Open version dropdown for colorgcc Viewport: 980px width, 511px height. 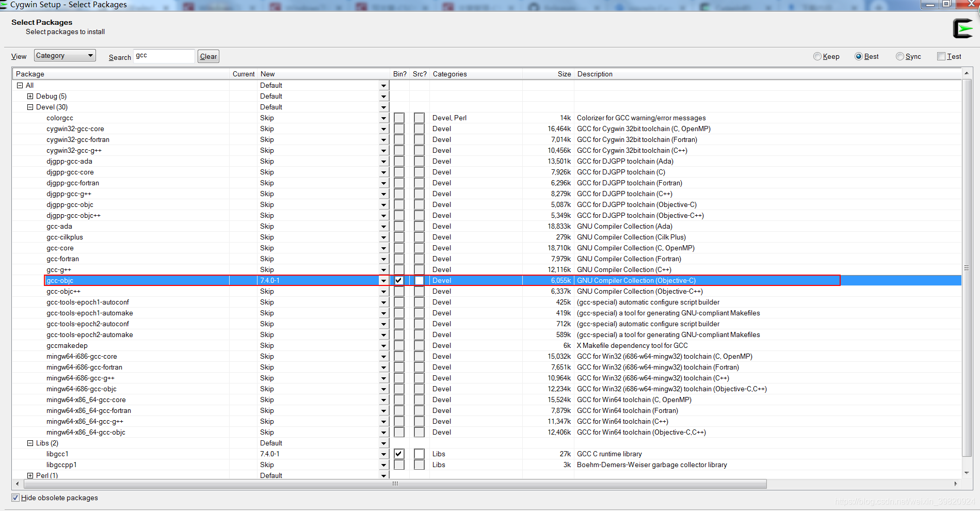(x=383, y=118)
